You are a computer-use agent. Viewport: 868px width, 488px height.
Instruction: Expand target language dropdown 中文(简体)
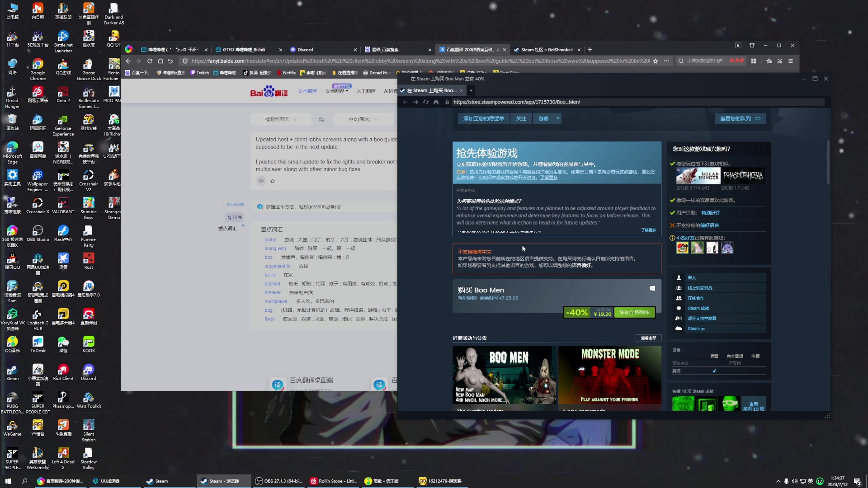(x=363, y=120)
